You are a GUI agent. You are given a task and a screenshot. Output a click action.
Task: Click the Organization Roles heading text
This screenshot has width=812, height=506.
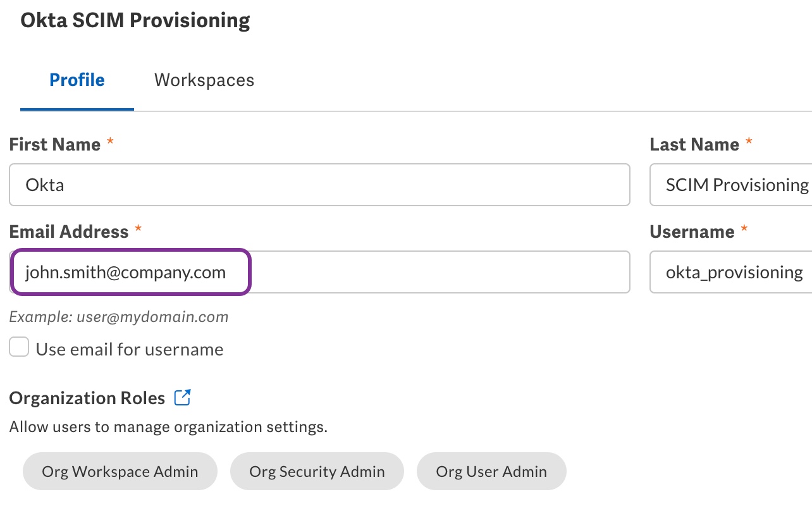pyautogui.click(x=87, y=398)
